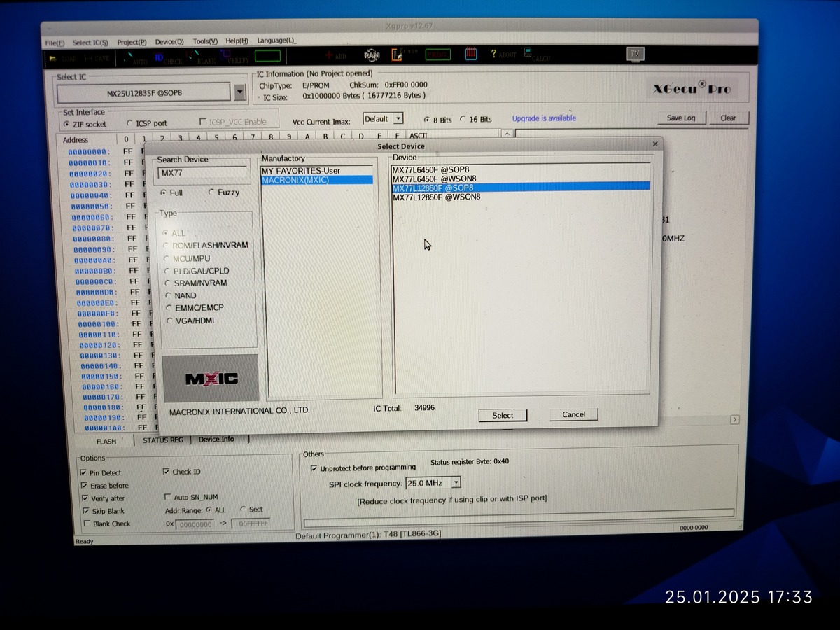
Task: Select MX77L12850F @WSON8 in device list
Action: [x=521, y=197]
